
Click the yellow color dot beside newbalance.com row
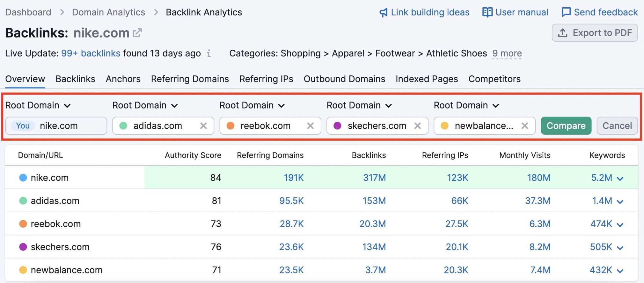pyautogui.click(x=23, y=270)
